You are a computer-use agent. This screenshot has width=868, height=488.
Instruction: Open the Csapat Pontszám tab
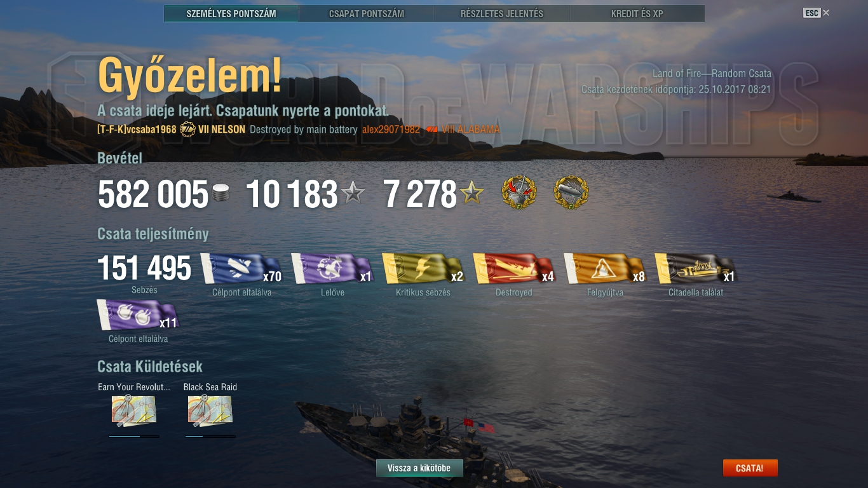tap(367, 13)
